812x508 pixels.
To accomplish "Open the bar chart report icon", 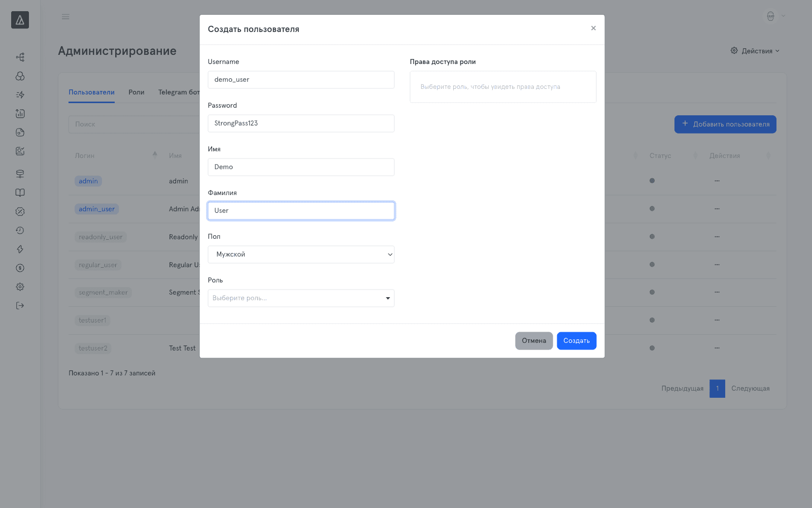I will point(20,113).
